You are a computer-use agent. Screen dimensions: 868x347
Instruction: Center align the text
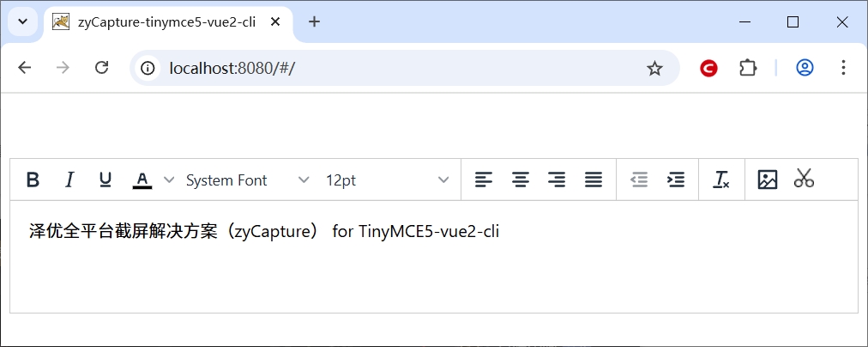(521, 180)
